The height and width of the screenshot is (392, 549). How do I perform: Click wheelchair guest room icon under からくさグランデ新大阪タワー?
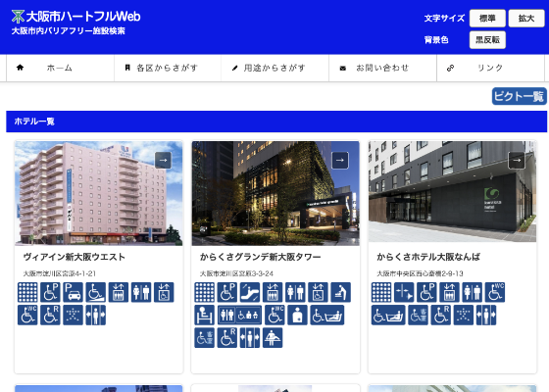205,338
